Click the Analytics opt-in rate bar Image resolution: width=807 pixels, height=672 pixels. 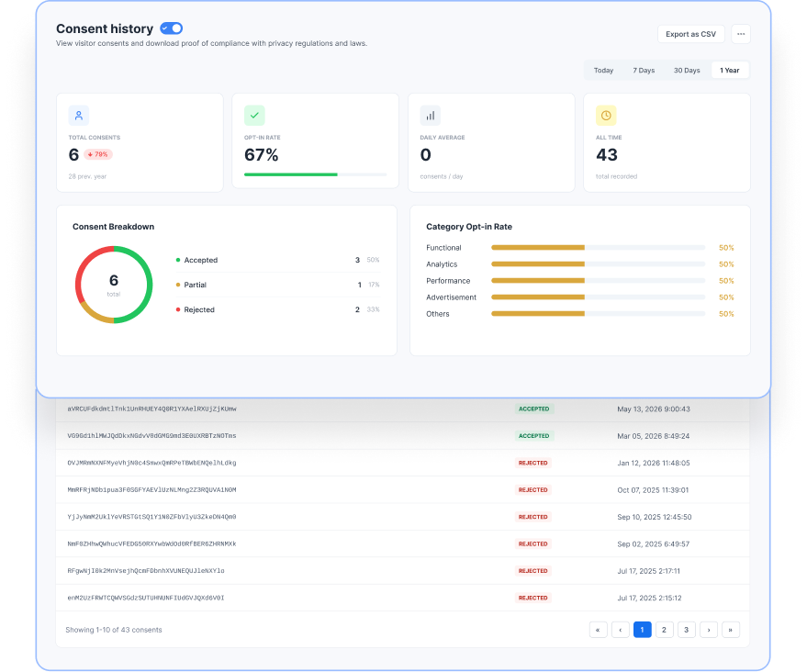(x=598, y=264)
